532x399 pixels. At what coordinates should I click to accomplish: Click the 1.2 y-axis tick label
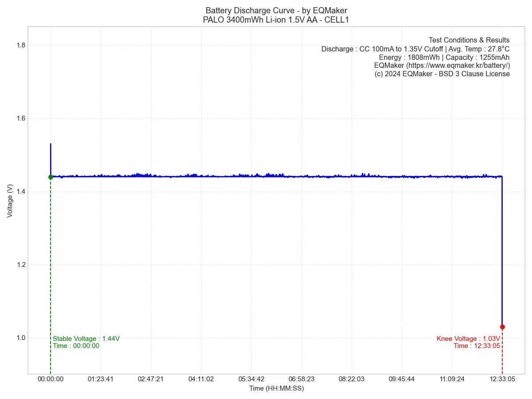pos(21,265)
